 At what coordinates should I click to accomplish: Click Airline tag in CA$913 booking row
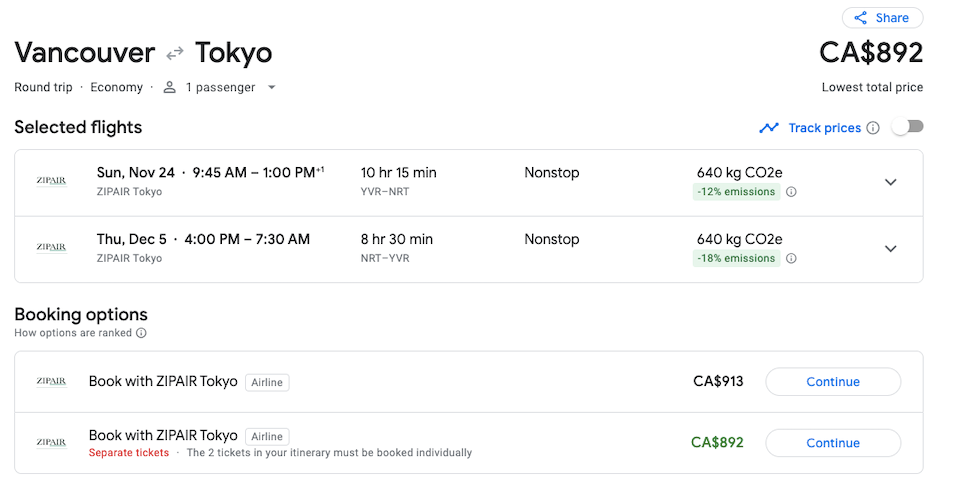click(x=267, y=382)
